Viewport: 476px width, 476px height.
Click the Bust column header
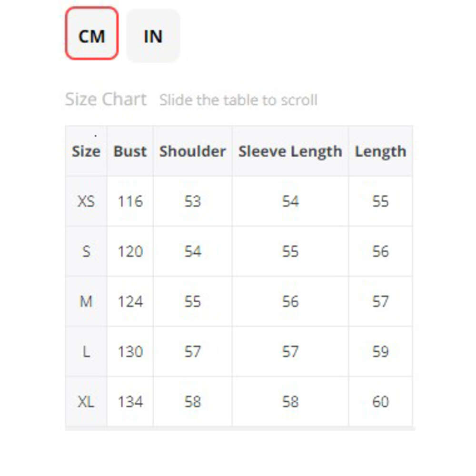point(130,151)
